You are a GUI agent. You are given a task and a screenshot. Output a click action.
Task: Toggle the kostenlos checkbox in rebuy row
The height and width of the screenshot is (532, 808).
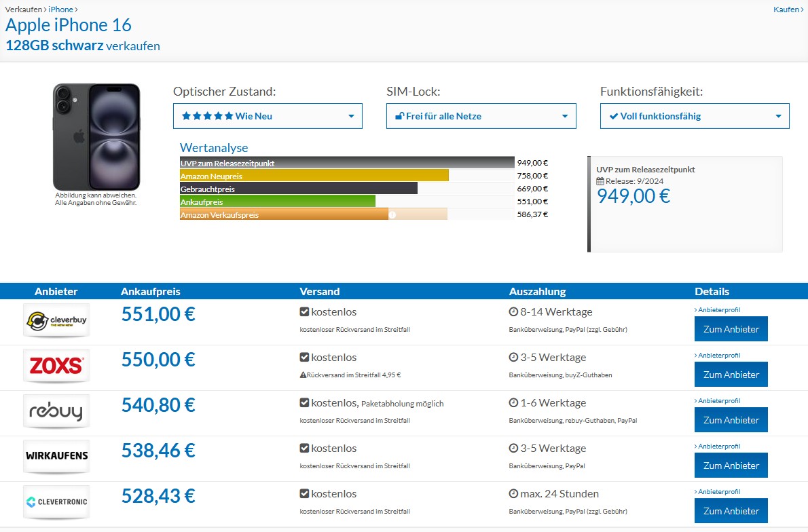[304, 403]
